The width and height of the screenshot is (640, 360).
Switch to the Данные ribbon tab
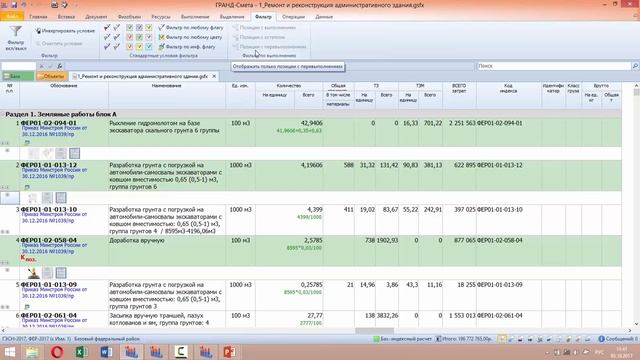(x=324, y=17)
